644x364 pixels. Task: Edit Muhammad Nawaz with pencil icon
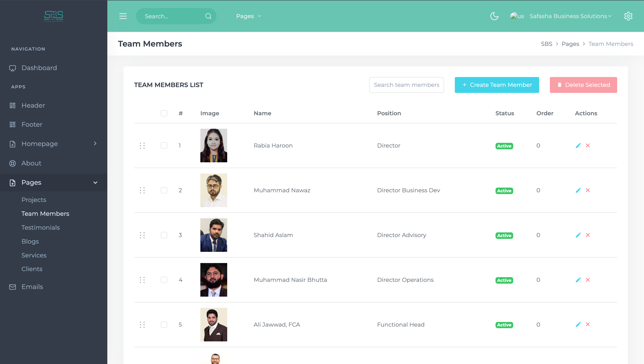[x=578, y=190]
